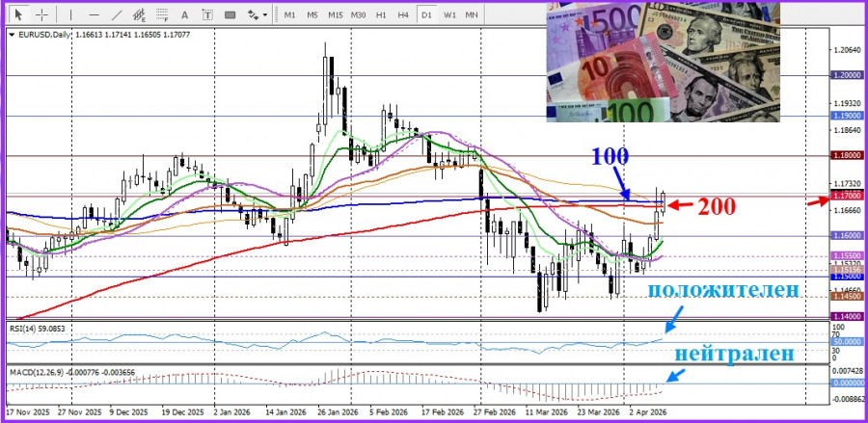Choose the Horizontal Line drawing tool

point(95,14)
